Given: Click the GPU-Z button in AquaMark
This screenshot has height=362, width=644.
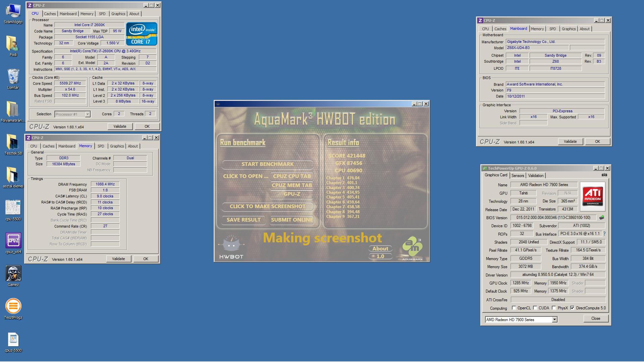Looking at the screenshot, I should [x=292, y=194].
